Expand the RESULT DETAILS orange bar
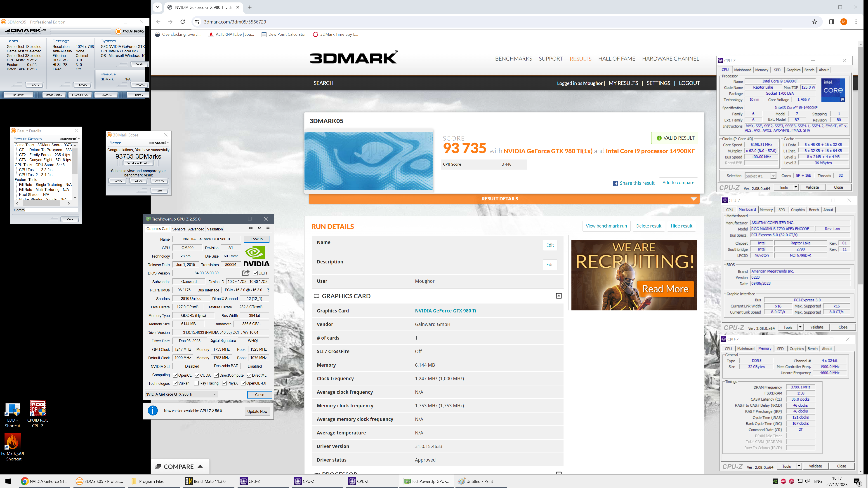This screenshot has height=488, width=868. coord(504,199)
